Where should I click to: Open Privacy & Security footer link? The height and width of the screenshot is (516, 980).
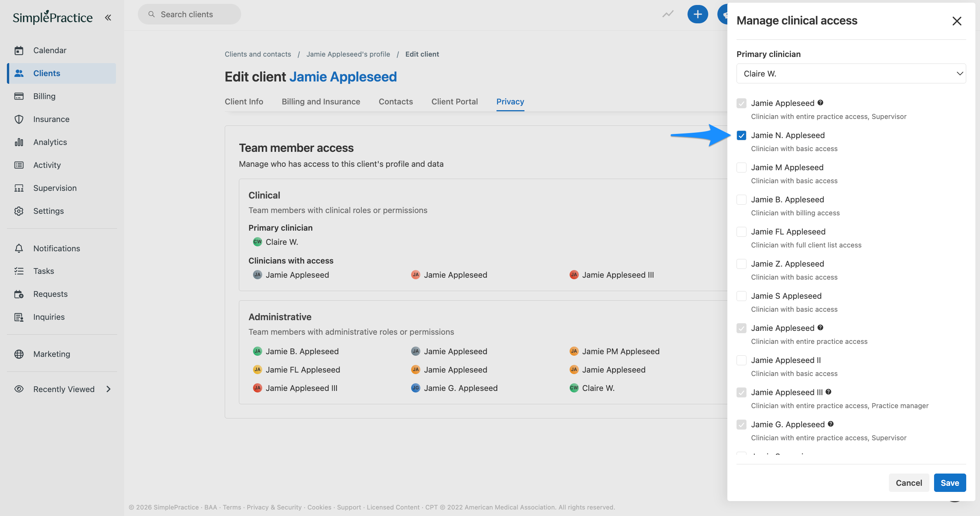(x=274, y=507)
